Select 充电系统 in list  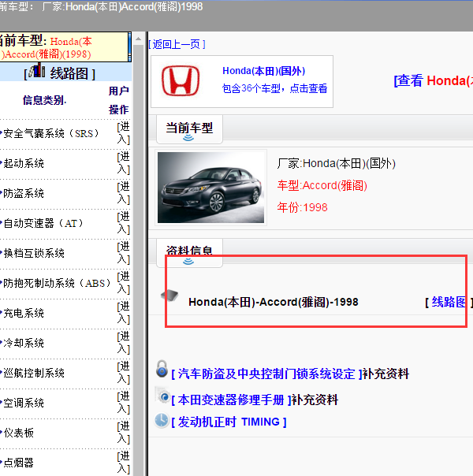pyautogui.click(x=24, y=313)
